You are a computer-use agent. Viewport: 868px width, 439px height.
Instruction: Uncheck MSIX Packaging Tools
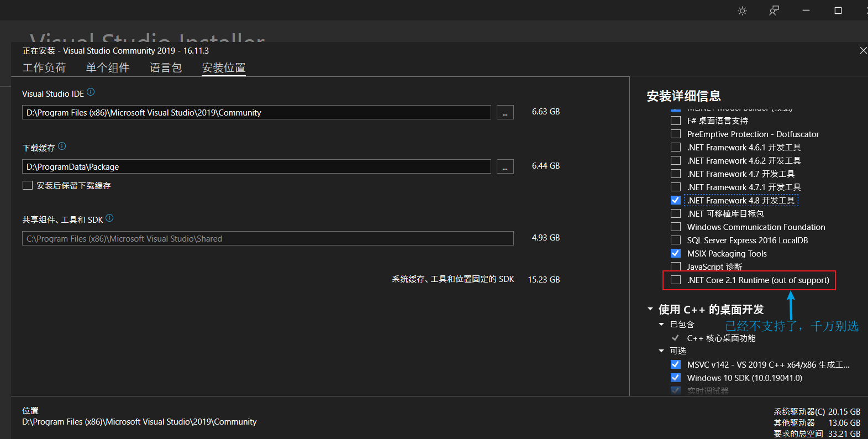675,253
